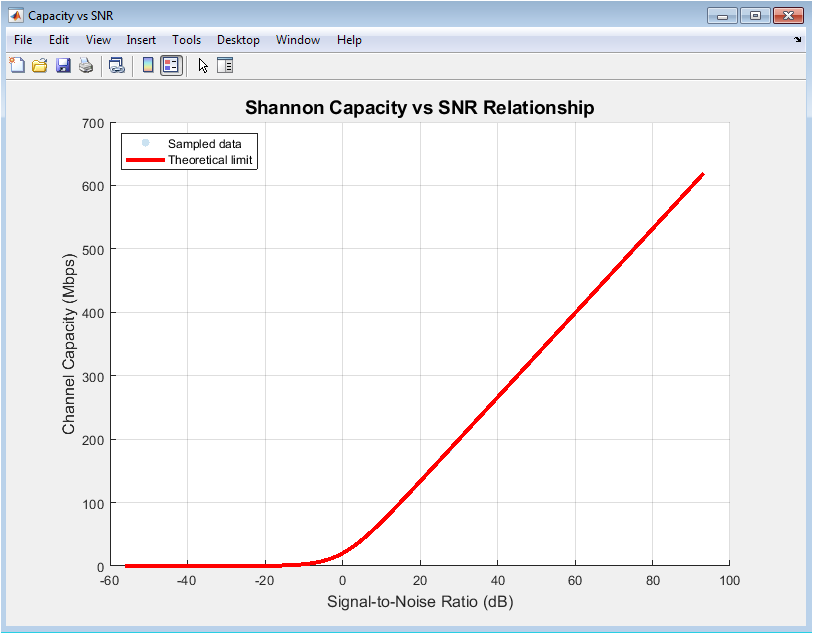Toggle the Insert Legend tool

171,66
